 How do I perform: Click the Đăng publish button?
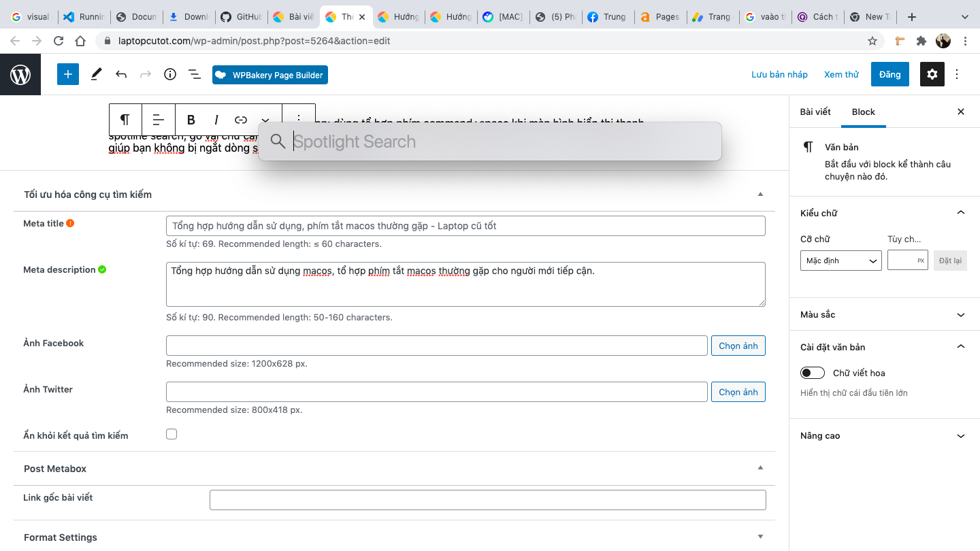889,74
